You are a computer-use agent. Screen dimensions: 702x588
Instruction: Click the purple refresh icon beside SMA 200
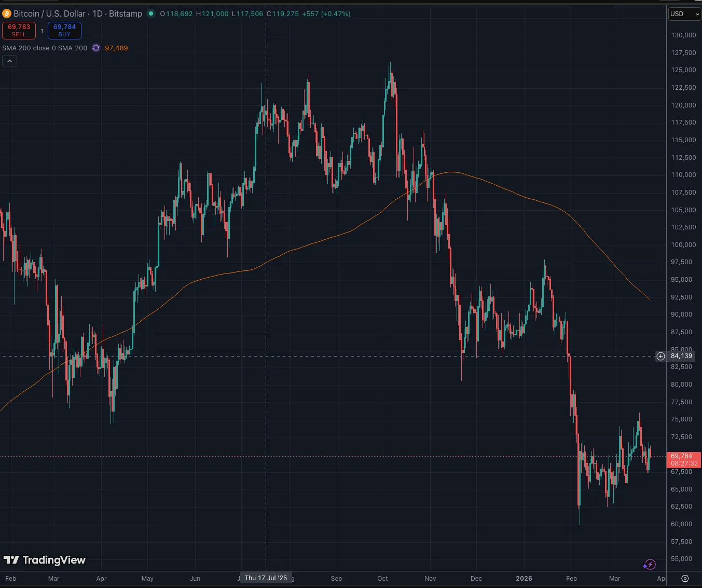[x=96, y=48]
